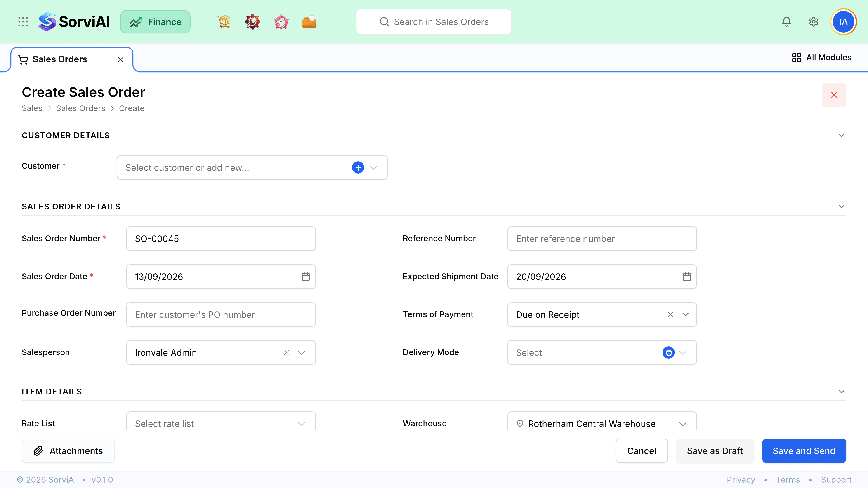Open the All Modules menu

821,58
